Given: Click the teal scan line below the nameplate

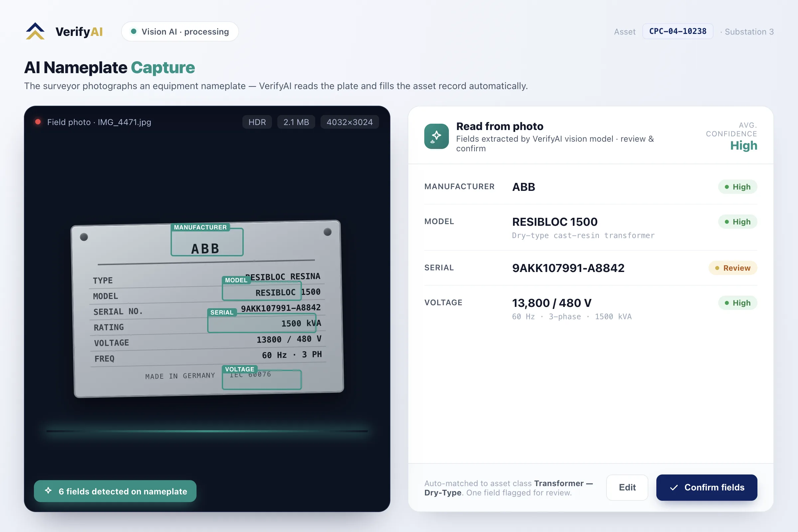Looking at the screenshot, I should pos(207,431).
